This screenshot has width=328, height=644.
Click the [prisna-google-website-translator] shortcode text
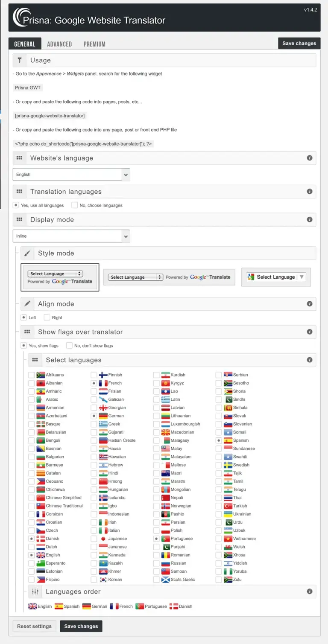click(x=50, y=116)
